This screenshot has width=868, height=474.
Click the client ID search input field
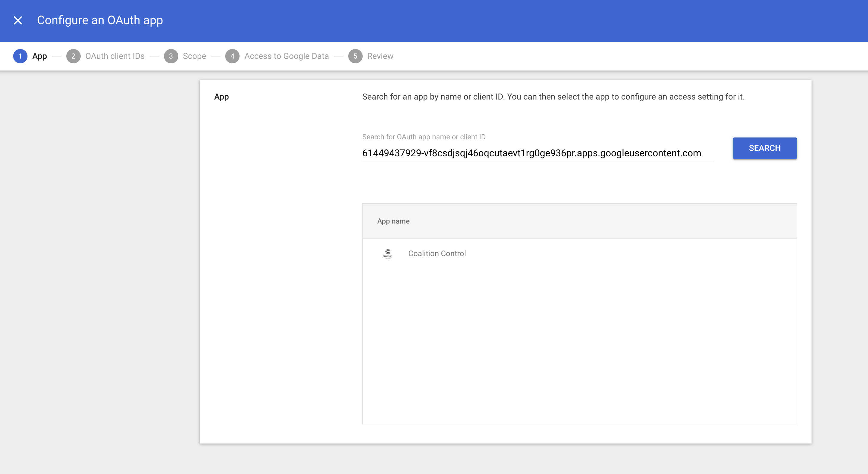[537, 153]
